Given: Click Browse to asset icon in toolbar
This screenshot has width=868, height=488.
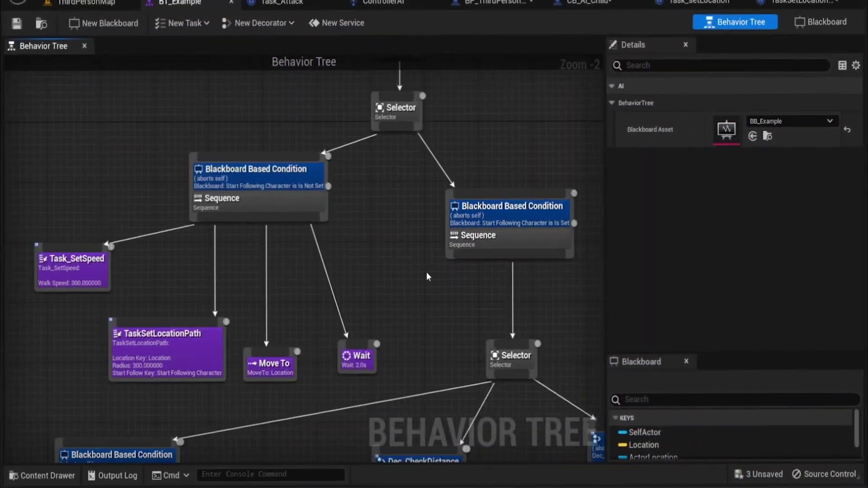Looking at the screenshot, I should [x=41, y=23].
